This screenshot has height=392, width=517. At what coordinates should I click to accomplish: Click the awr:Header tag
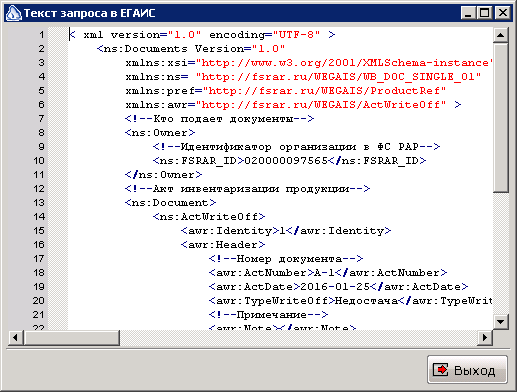pyautogui.click(x=223, y=245)
